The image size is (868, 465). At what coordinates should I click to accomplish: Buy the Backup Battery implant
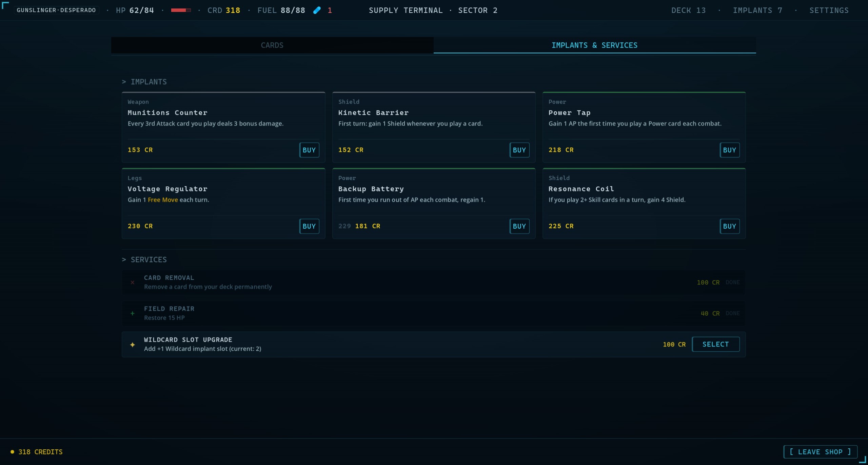pos(519,226)
